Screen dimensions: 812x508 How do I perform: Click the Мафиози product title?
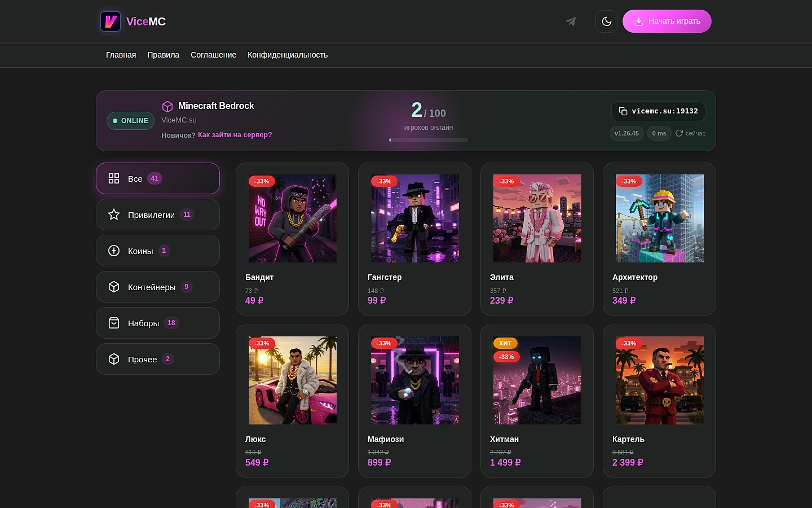(x=386, y=439)
